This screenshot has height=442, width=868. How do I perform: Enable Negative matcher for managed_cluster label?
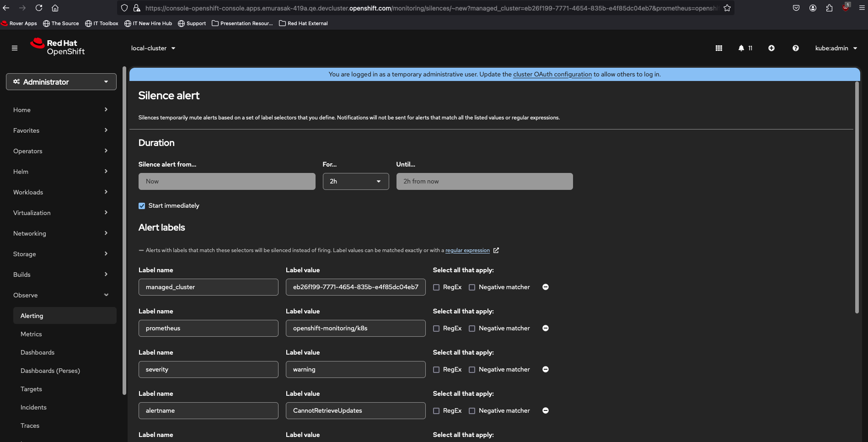472,287
